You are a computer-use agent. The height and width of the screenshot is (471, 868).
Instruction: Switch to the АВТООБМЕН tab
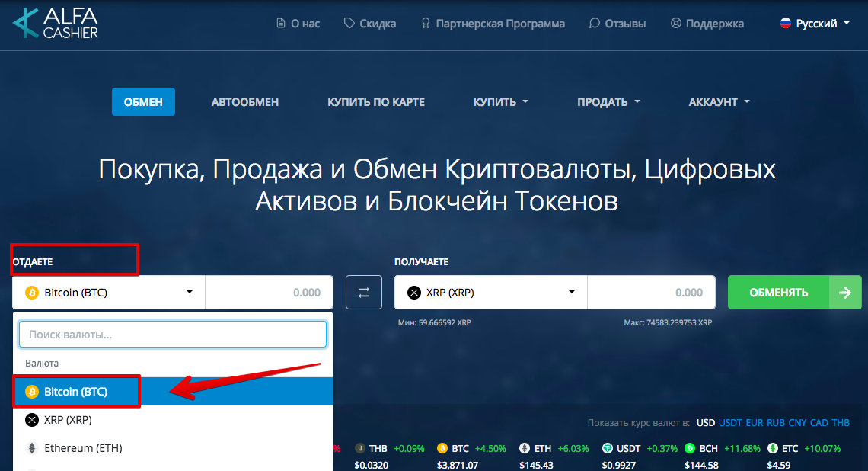(244, 102)
